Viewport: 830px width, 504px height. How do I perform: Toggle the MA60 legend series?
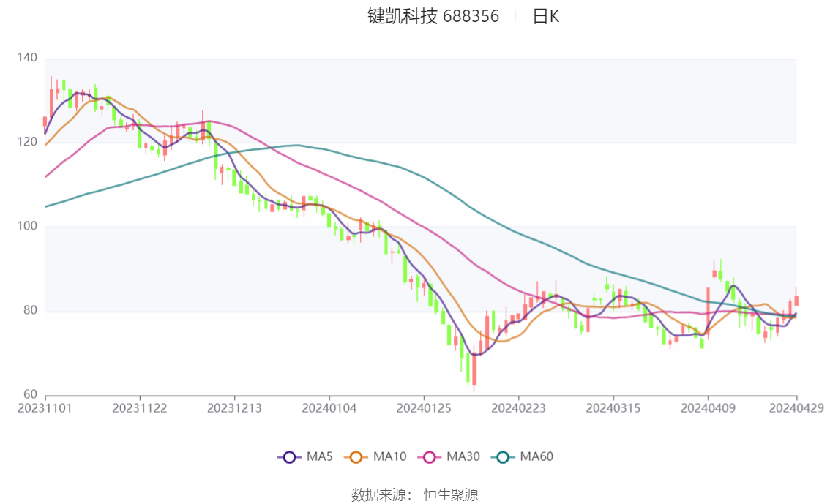click(x=523, y=457)
